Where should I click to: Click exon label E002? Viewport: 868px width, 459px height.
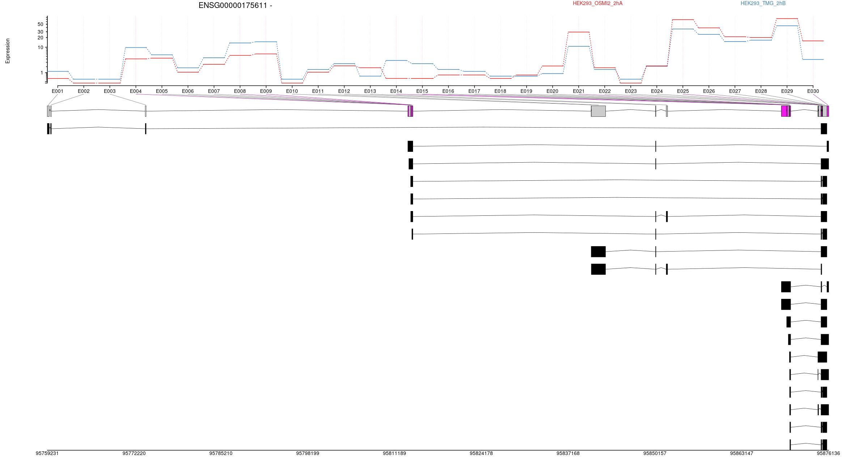84,91
